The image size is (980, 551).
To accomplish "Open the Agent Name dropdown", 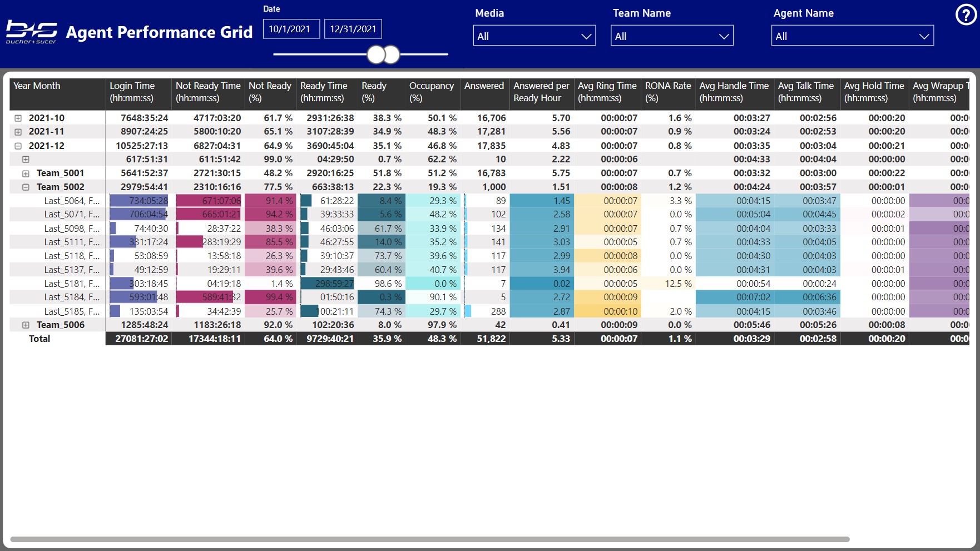I will coord(853,36).
